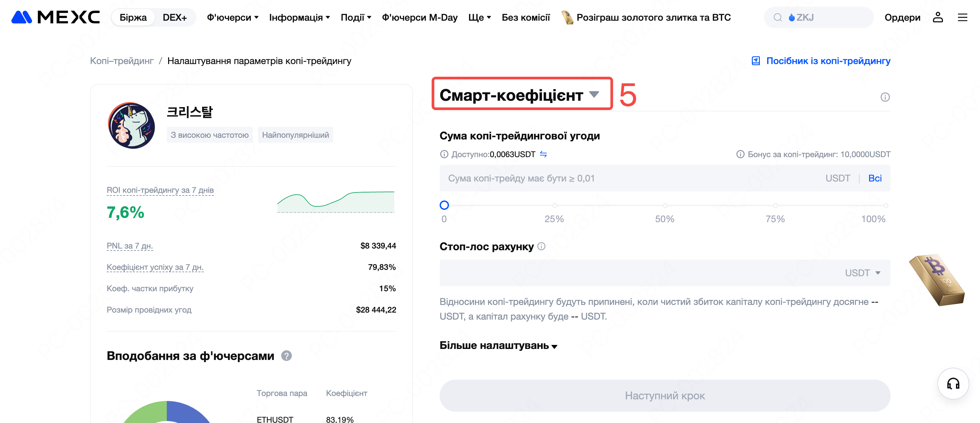
Task: Open the Ф'ючерси dropdown menu
Action: [232, 17]
